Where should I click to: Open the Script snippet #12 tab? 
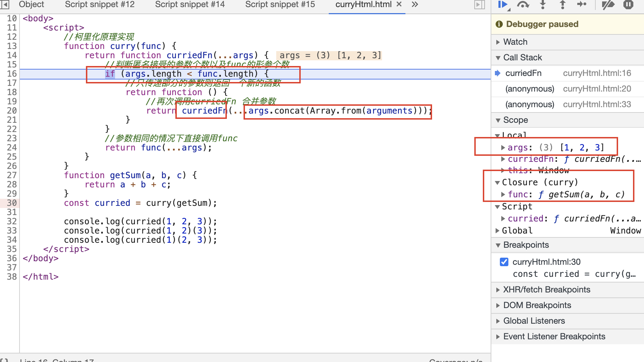pos(100,5)
